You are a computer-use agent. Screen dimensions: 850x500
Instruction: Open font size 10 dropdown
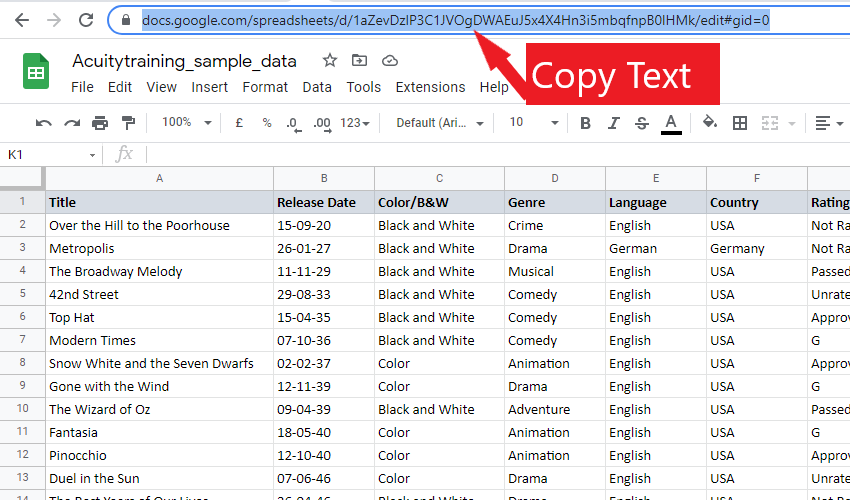[533, 123]
